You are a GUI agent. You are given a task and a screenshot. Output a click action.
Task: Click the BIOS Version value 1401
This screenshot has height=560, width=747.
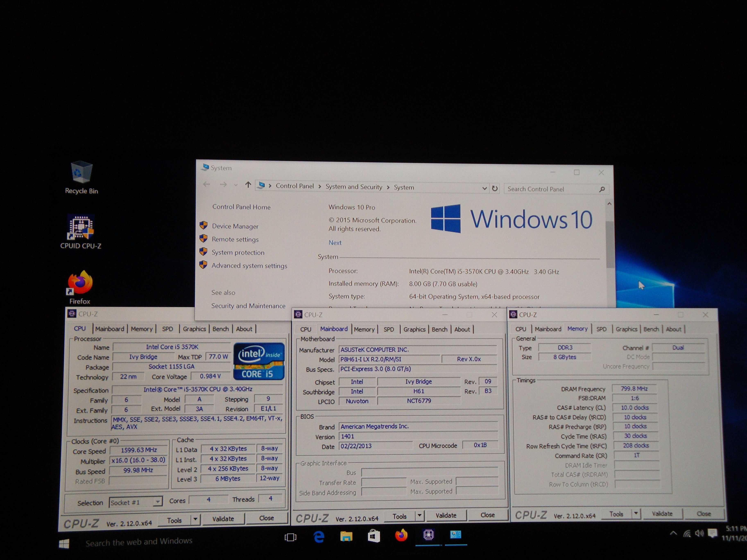418,436
